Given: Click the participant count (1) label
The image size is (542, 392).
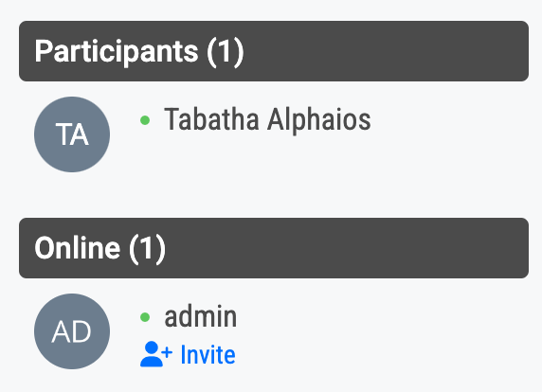Looking at the screenshot, I should (x=226, y=52).
